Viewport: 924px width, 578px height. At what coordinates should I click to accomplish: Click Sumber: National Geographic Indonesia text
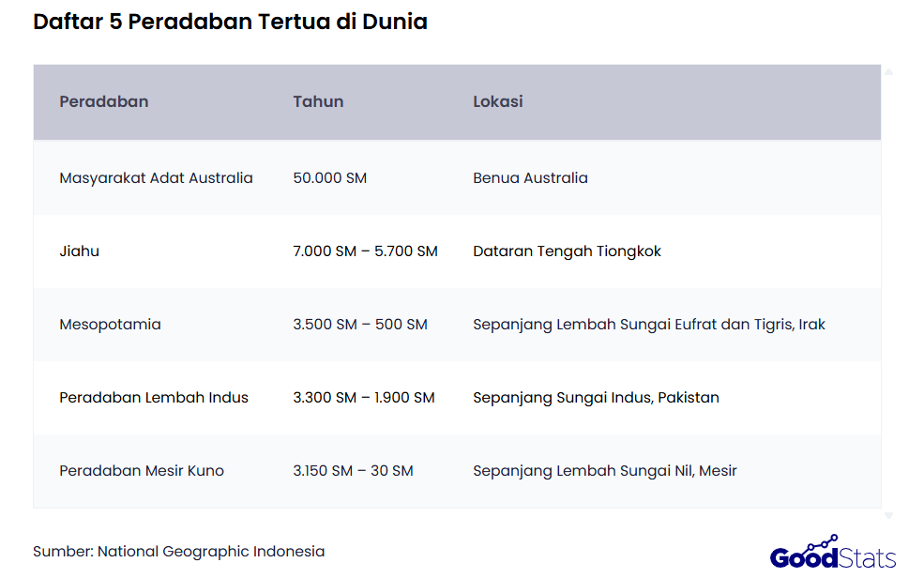click(178, 552)
